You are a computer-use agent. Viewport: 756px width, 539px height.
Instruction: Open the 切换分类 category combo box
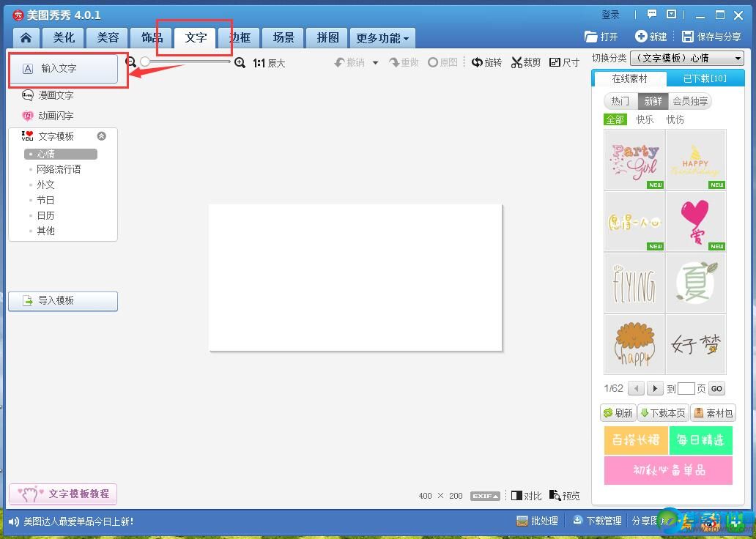point(686,59)
